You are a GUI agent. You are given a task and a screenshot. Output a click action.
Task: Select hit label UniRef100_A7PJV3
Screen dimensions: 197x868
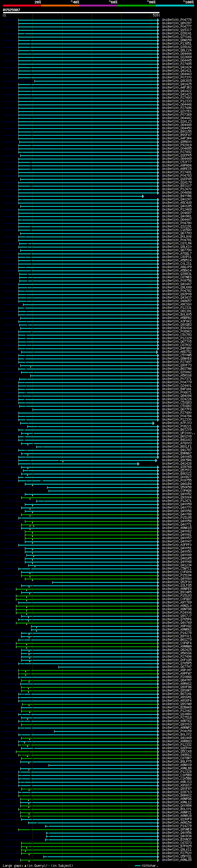point(176,423)
